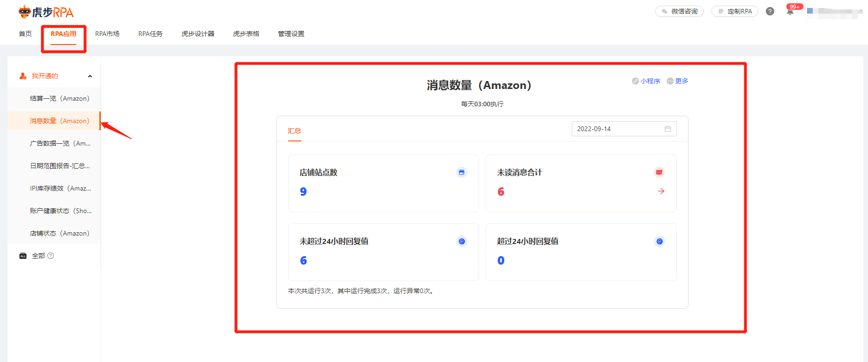Click the 超过24小时回复值 value 0

point(501,260)
